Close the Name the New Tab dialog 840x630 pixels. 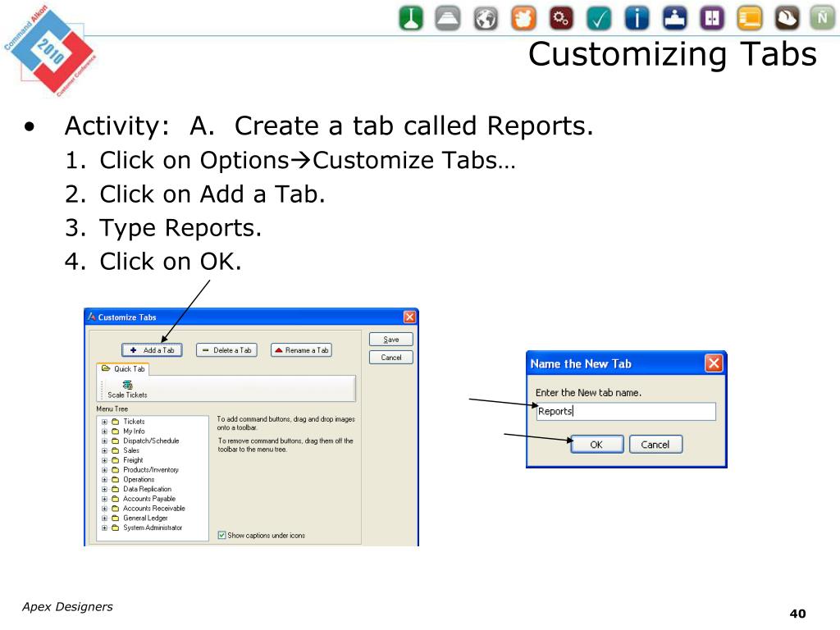[714, 363]
